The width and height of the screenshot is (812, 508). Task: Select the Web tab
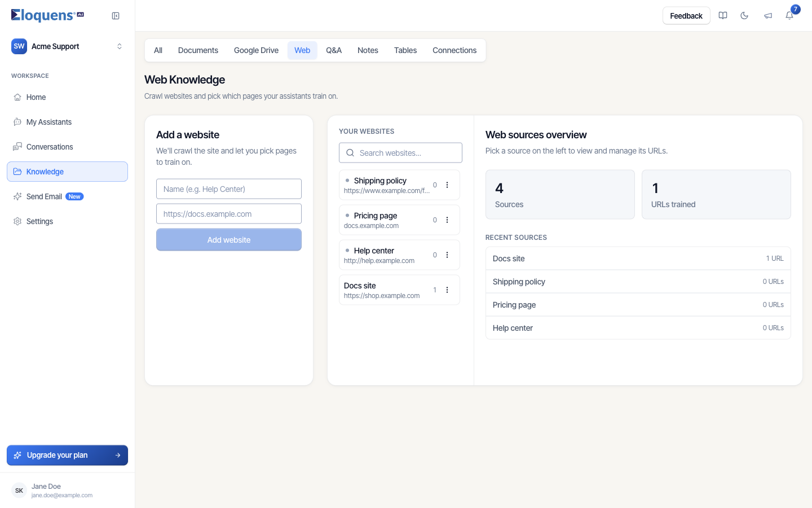pyautogui.click(x=302, y=50)
